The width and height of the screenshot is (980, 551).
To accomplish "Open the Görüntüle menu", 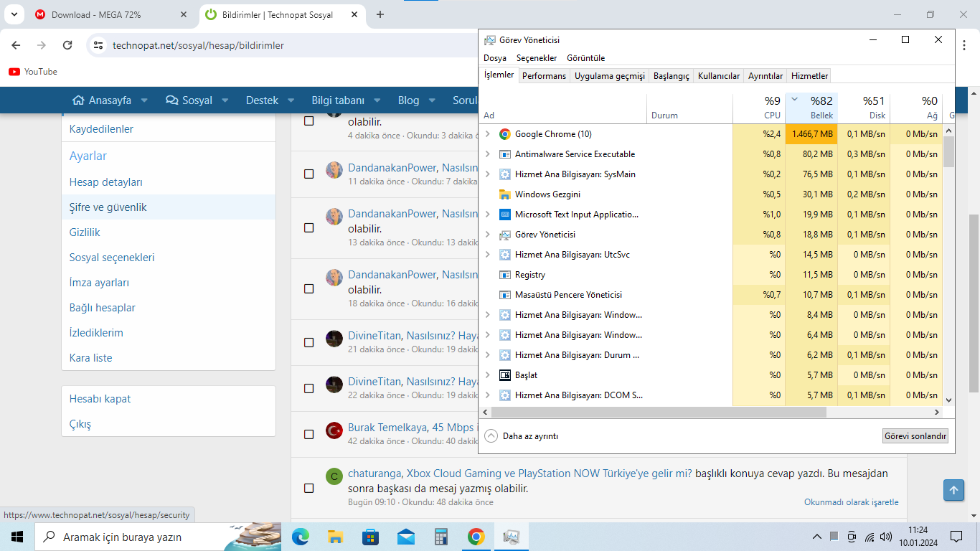I will pyautogui.click(x=586, y=58).
